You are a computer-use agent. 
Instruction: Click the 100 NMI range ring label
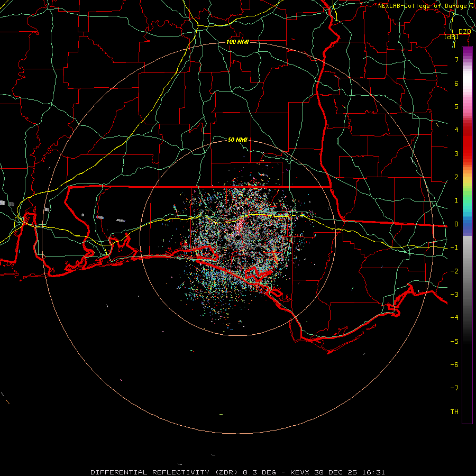click(x=237, y=42)
